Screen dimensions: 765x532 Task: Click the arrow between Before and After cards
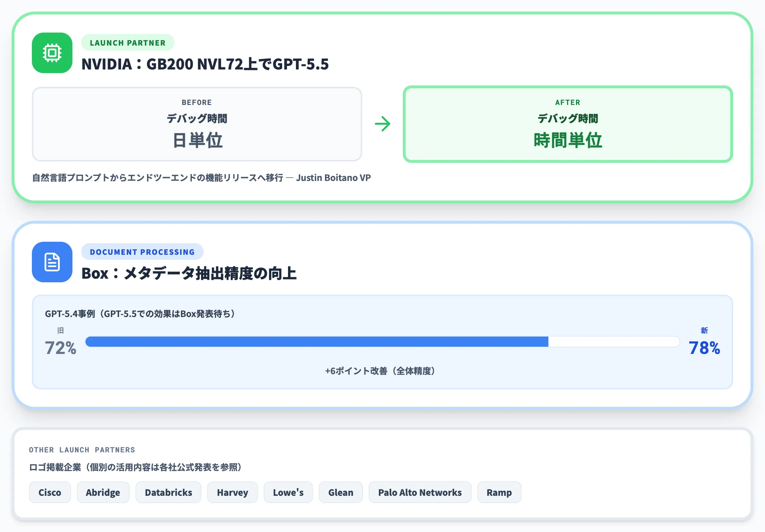click(383, 124)
